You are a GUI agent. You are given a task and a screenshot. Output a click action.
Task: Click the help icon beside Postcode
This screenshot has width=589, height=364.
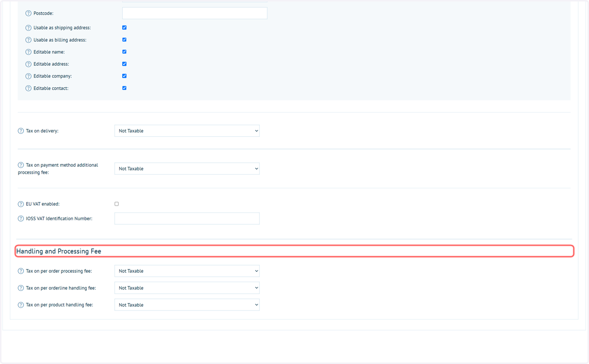(x=28, y=13)
